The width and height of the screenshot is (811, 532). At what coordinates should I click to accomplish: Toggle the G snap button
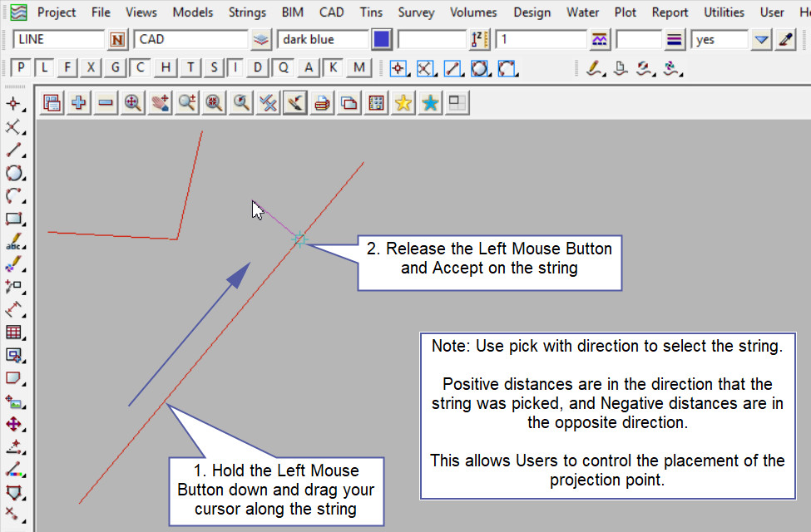point(116,67)
